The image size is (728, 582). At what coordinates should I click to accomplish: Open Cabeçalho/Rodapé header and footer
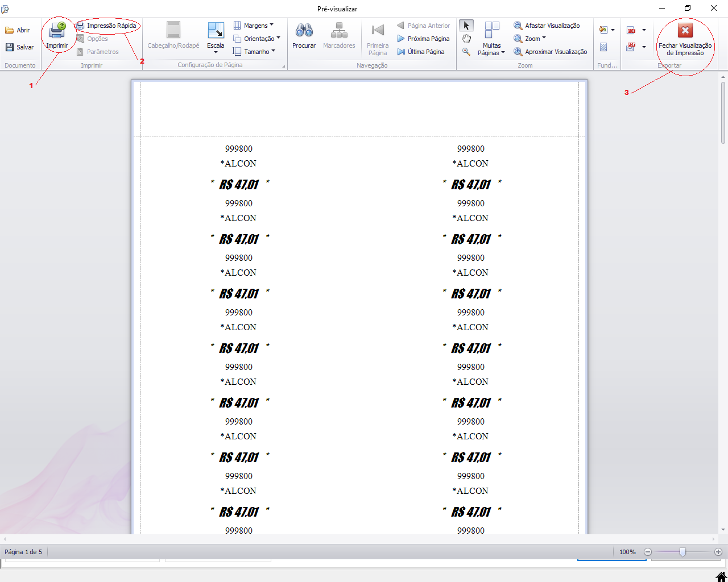tap(173, 35)
